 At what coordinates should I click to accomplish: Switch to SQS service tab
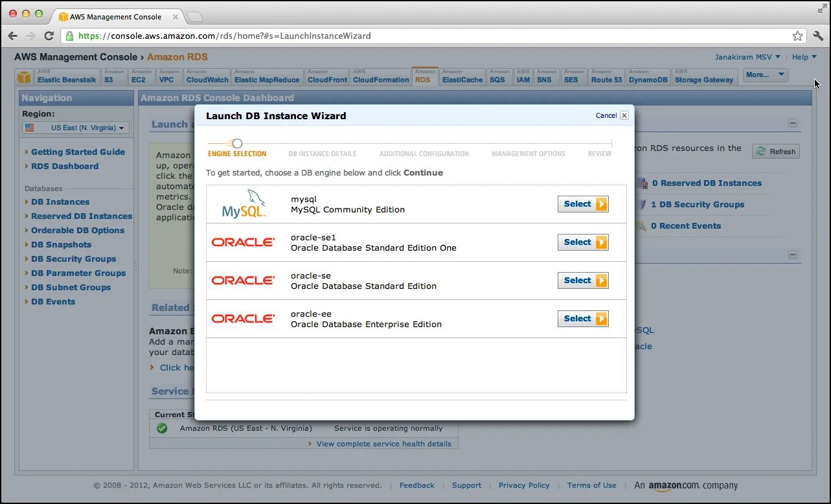[499, 76]
